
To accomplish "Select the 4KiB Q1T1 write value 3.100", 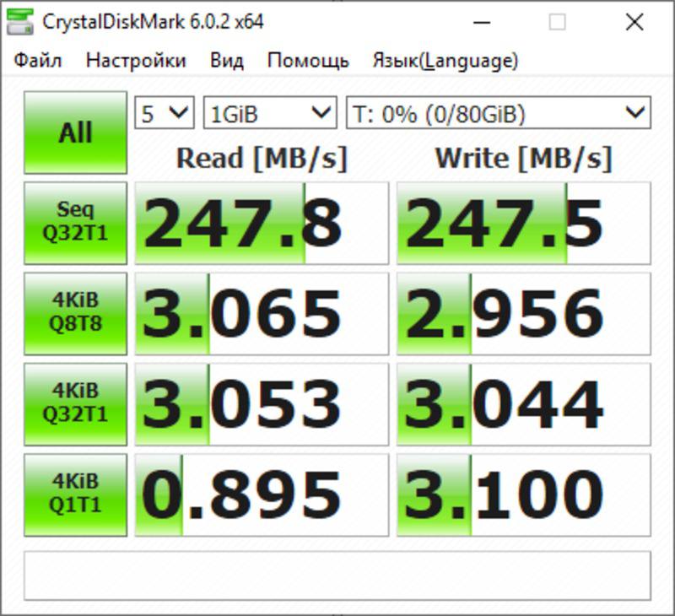I will point(523,495).
